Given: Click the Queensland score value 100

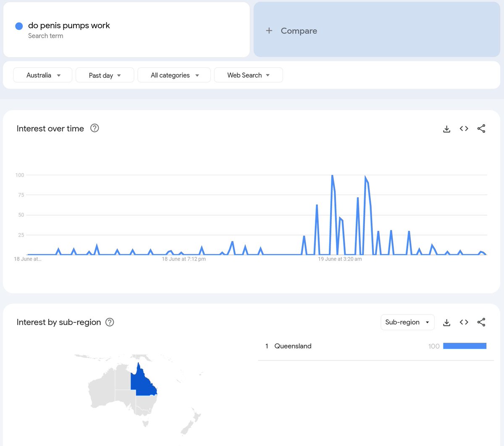Looking at the screenshot, I should pyautogui.click(x=434, y=346).
